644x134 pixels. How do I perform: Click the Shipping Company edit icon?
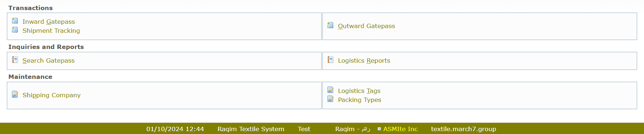tap(15, 94)
